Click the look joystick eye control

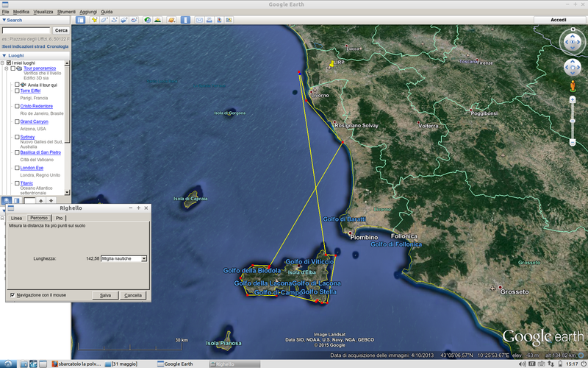click(x=573, y=42)
